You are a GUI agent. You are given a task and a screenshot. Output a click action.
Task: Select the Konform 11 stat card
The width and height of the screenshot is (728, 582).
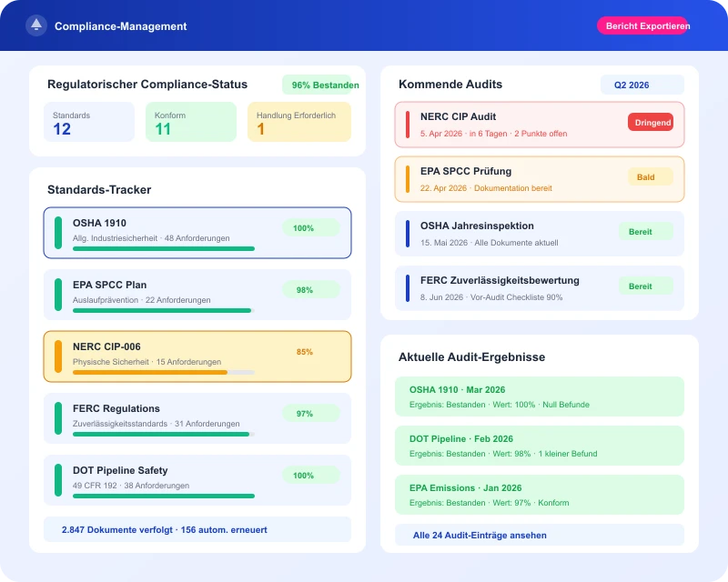pyautogui.click(x=191, y=122)
